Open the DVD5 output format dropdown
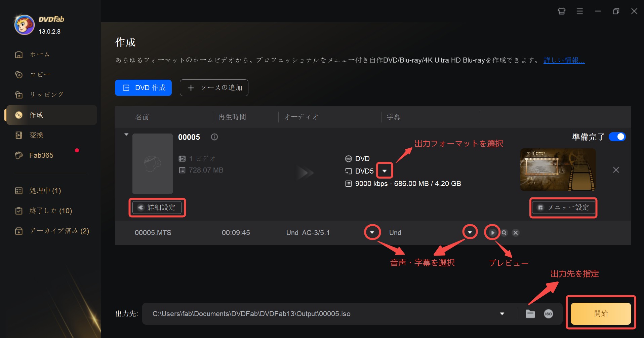This screenshot has width=644, height=338. coord(385,171)
